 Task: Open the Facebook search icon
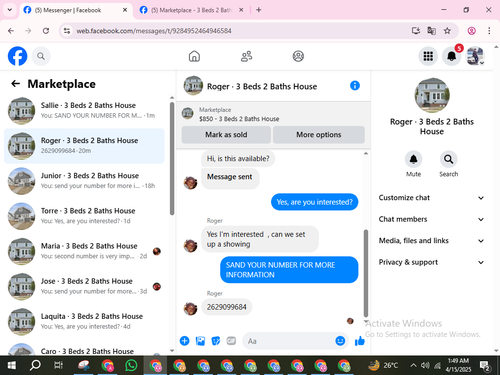click(x=41, y=56)
